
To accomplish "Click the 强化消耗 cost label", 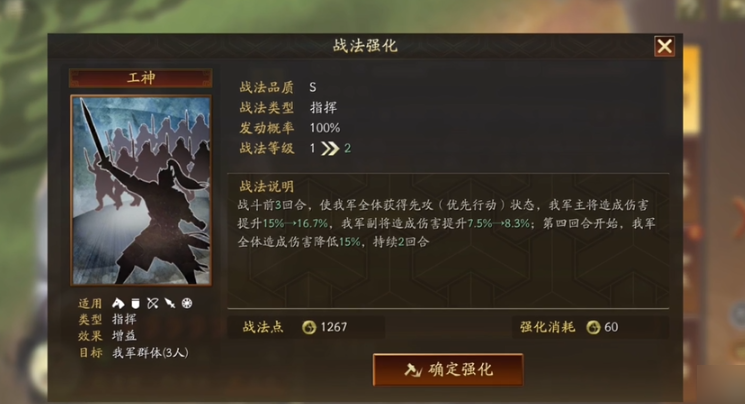I will pyautogui.click(x=547, y=327).
